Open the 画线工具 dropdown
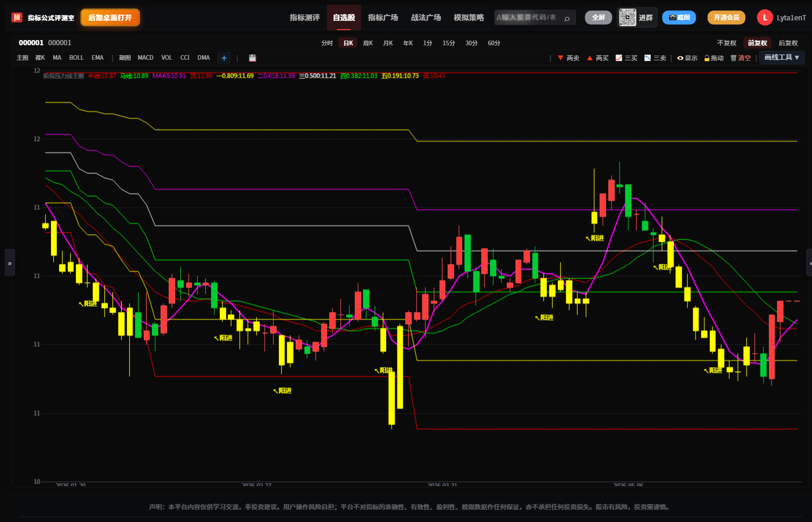The image size is (812, 522). [782, 57]
